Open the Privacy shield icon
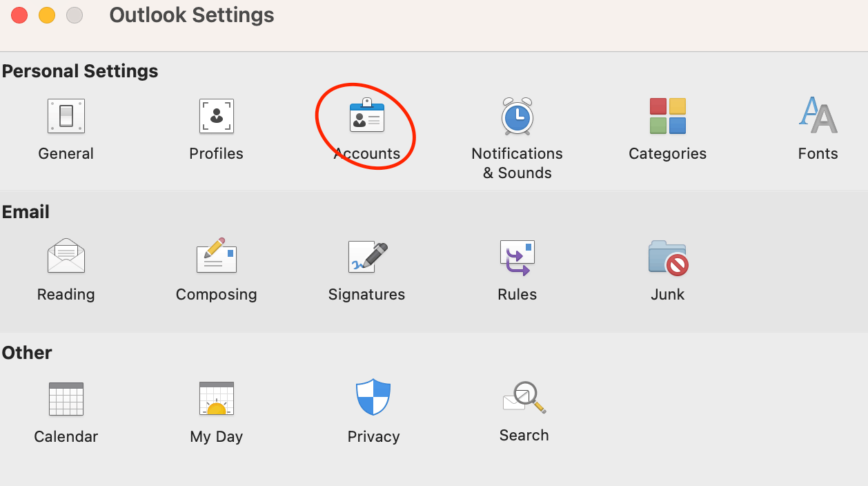 pyautogui.click(x=373, y=397)
